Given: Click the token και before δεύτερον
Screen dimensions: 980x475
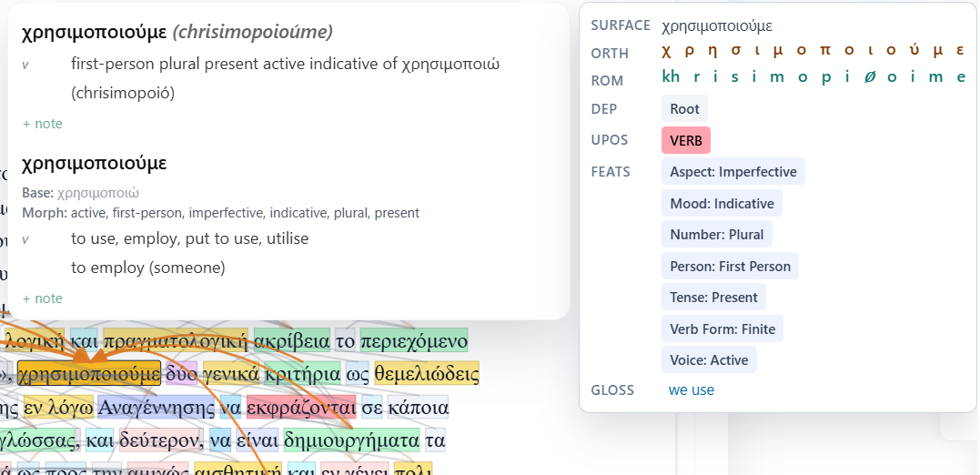Looking at the screenshot, I should point(100,441).
